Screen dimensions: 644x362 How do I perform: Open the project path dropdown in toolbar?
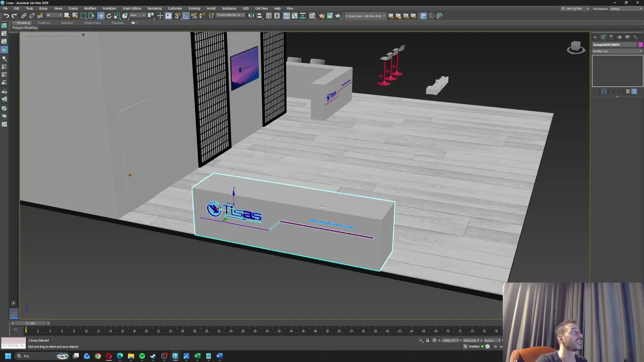[x=366, y=16]
